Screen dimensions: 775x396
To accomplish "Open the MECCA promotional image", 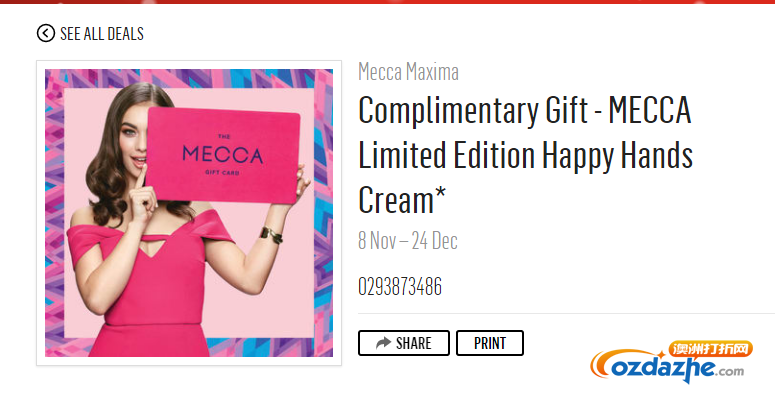I will (189, 213).
